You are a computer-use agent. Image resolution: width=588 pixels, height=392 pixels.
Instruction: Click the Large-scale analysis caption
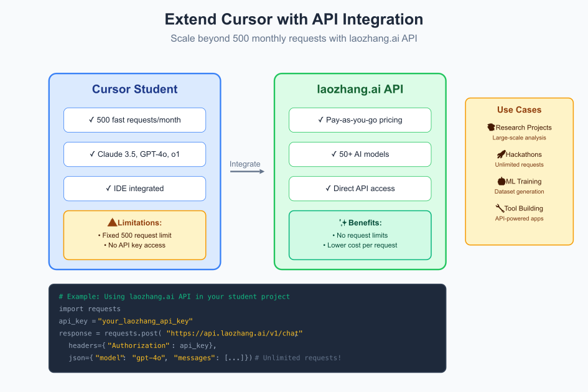pyautogui.click(x=520, y=138)
